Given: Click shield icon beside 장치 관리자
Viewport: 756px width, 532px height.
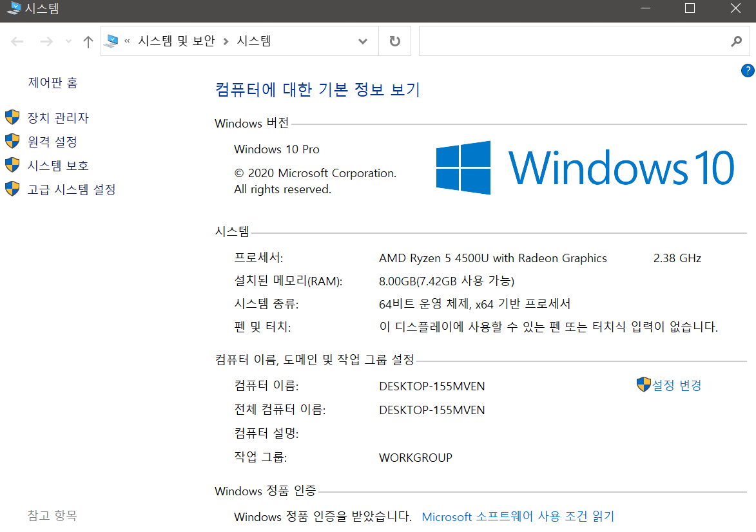Looking at the screenshot, I should tap(12, 117).
